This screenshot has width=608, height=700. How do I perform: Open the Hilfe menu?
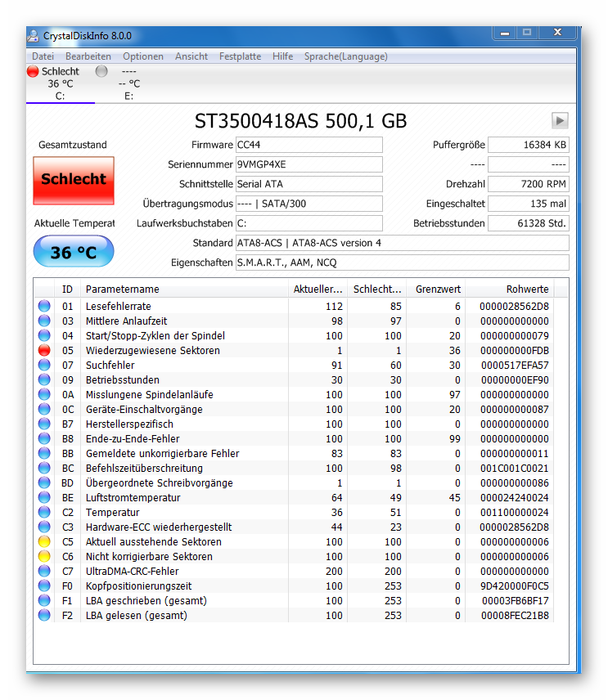tap(283, 56)
